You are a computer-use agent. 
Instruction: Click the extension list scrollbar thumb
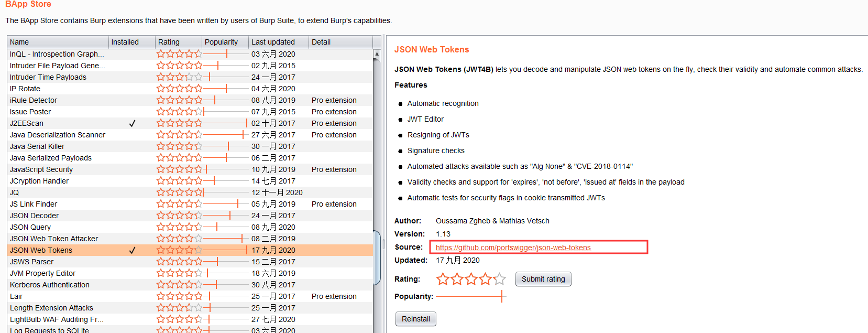click(377, 257)
